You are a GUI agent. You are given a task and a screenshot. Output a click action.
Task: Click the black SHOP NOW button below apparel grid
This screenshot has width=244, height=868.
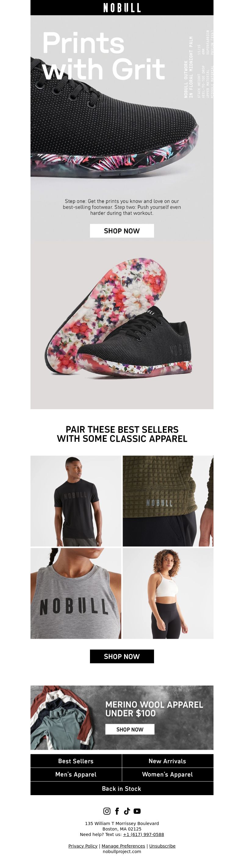click(122, 656)
